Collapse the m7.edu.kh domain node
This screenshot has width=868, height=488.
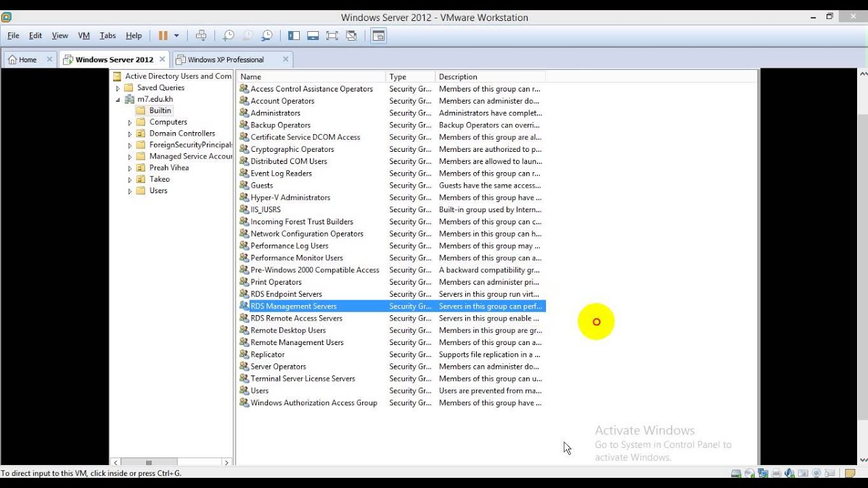click(118, 100)
